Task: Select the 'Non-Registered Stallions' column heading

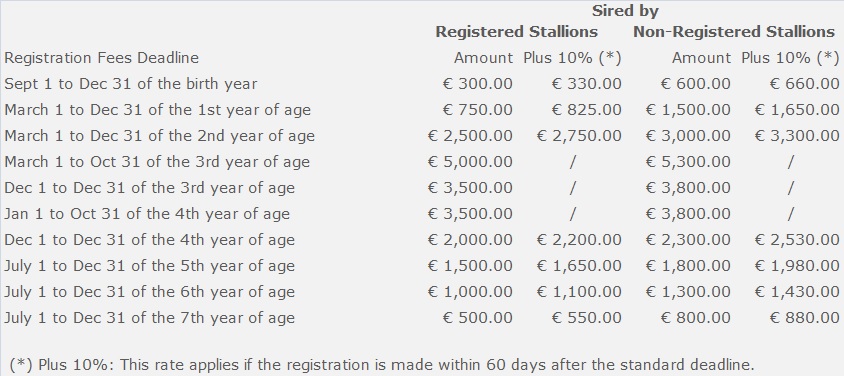Action: tap(734, 32)
